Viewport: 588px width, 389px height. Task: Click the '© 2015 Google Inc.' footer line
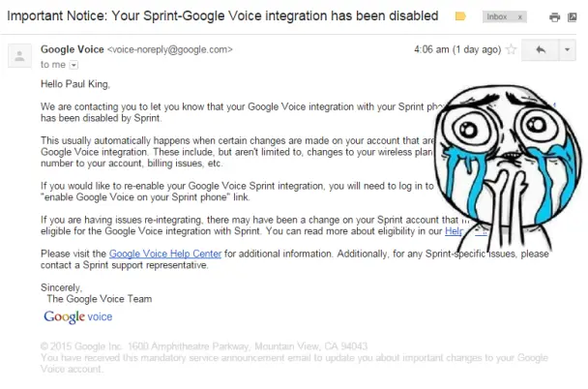coord(204,345)
